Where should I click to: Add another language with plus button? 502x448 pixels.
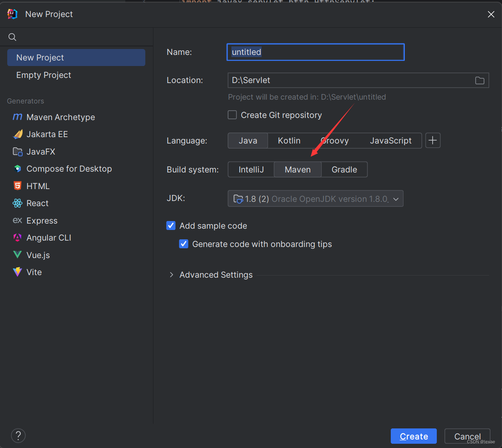433,141
